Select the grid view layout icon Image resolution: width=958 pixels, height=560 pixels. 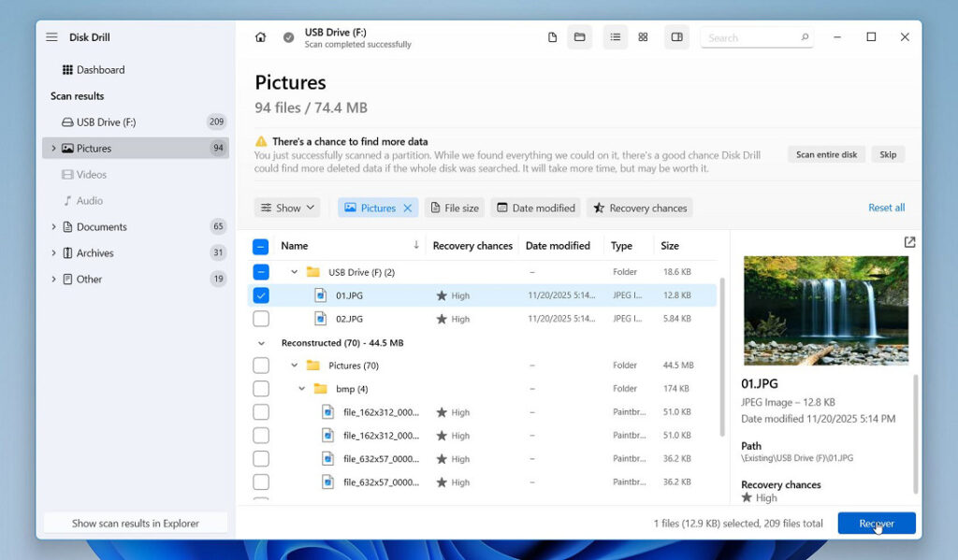[x=643, y=37]
